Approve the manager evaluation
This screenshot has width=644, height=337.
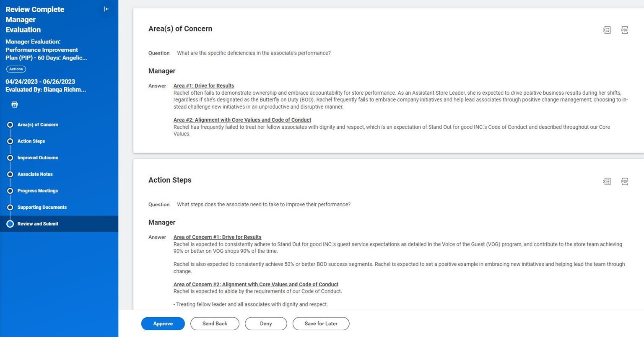(163, 324)
